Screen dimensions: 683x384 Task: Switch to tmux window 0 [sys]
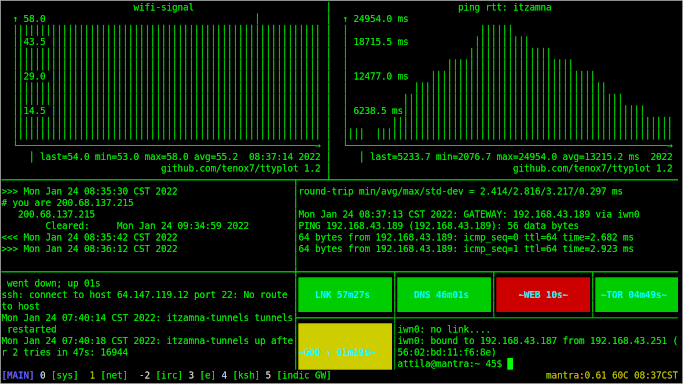(59, 375)
